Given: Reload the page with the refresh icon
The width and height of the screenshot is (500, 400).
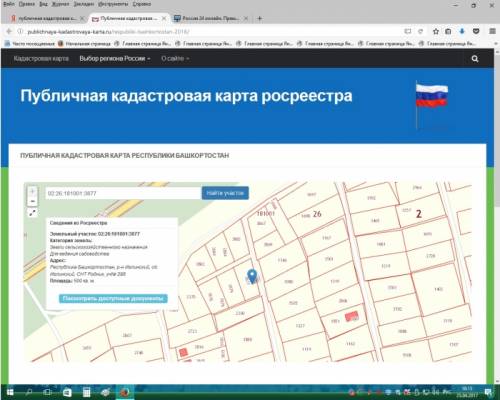Looking at the screenshot, I should 421,31.
